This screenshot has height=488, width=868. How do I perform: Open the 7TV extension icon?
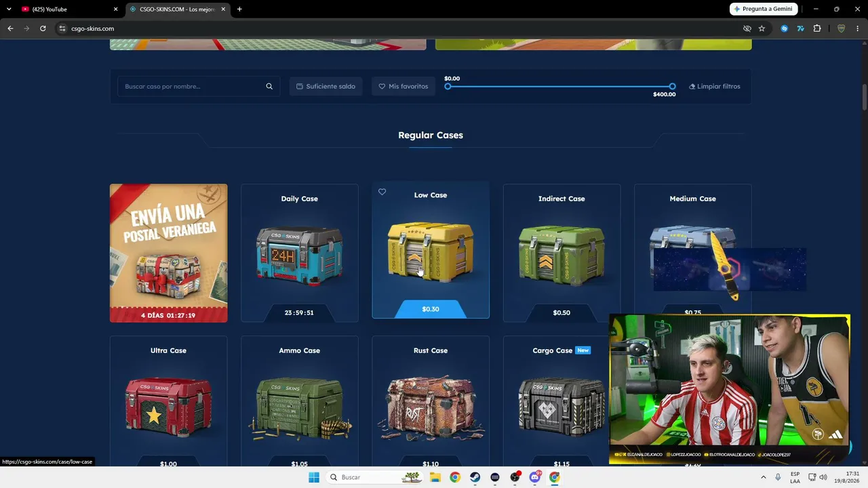click(800, 28)
